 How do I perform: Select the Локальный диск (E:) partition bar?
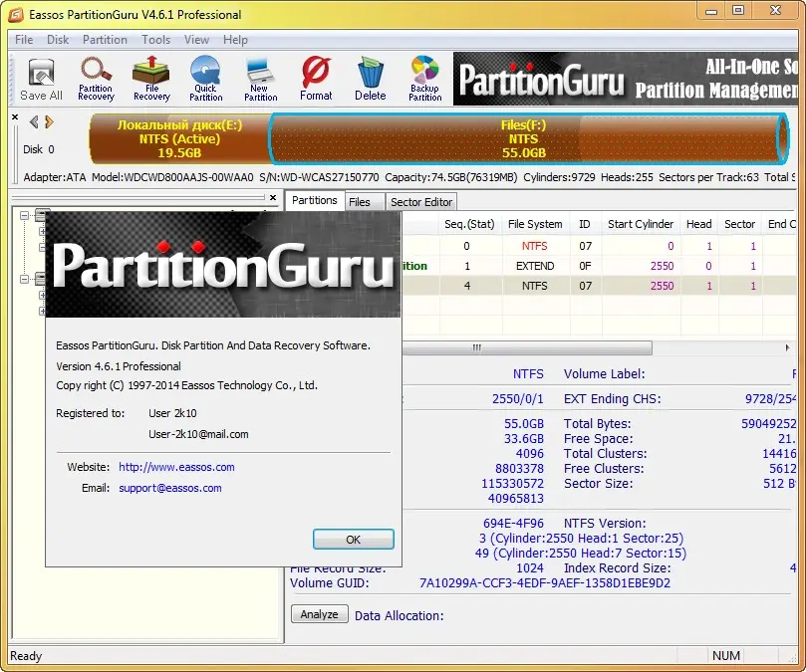coord(179,138)
